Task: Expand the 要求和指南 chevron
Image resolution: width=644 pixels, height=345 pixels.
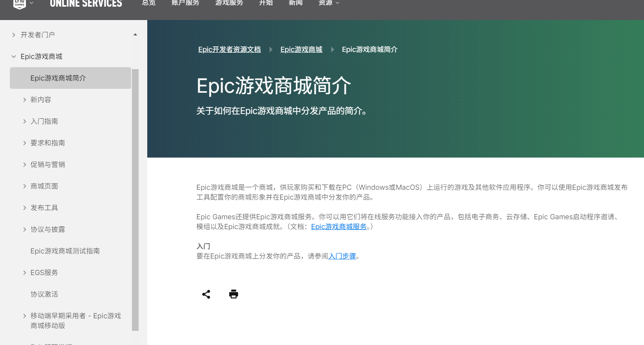Action: click(x=25, y=143)
